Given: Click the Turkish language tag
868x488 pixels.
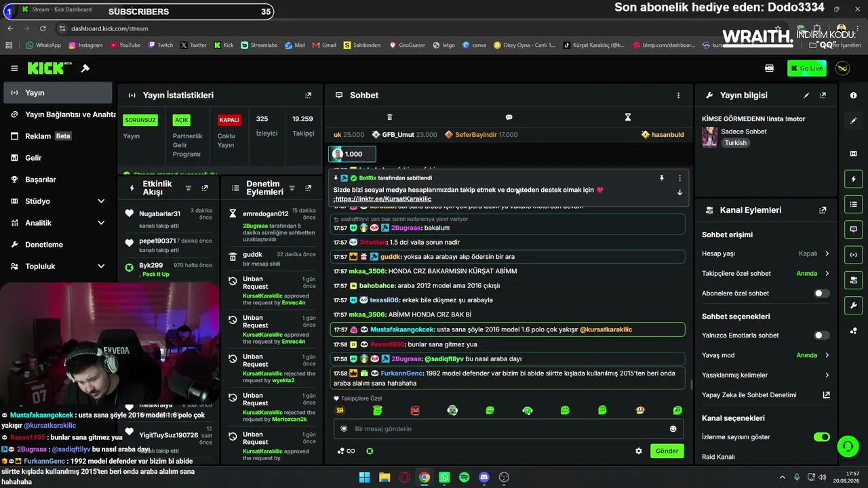Looking at the screenshot, I should click(x=735, y=143).
